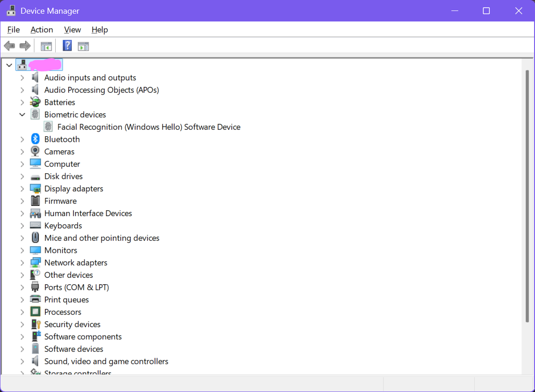Expand the Audio inputs and outputs category
The image size is (535, 392).
pyautogui.click(x=22, y=78)
